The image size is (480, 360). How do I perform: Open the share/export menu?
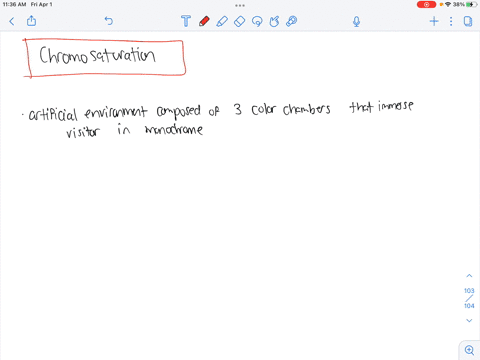pyautogui.click(x=31, y=21)
